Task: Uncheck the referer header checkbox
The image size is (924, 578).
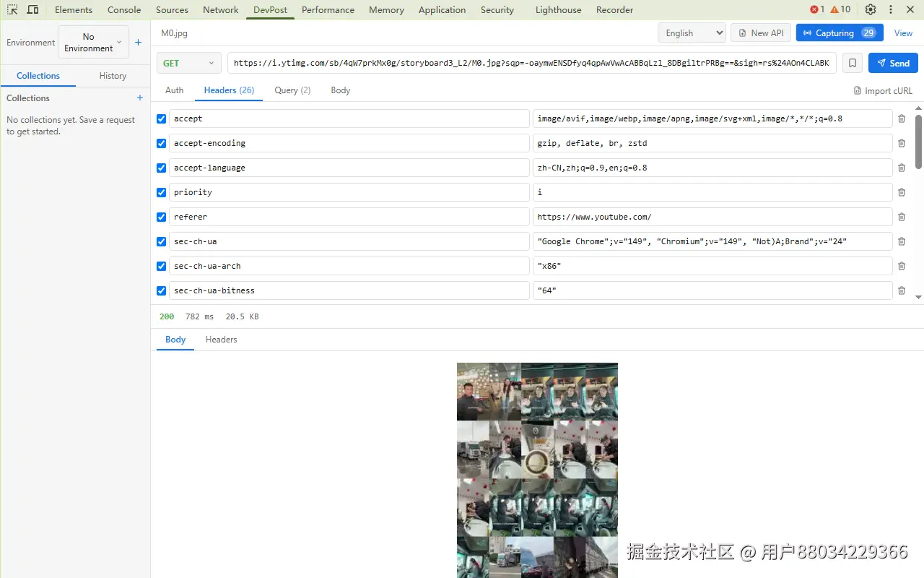Action: (162, 217)
